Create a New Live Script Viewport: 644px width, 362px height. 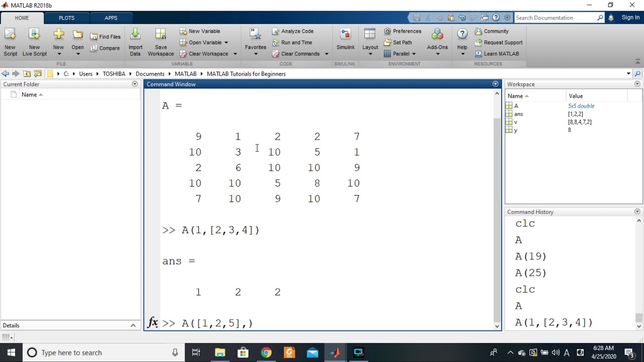click(34, 42)
